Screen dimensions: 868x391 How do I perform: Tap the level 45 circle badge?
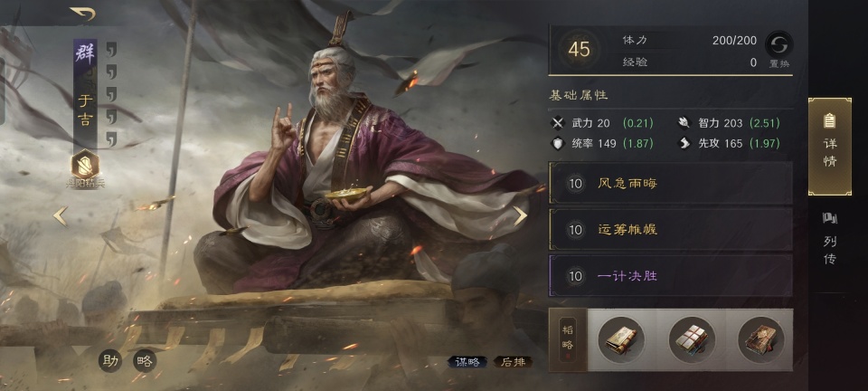click(x=579, y=50)
